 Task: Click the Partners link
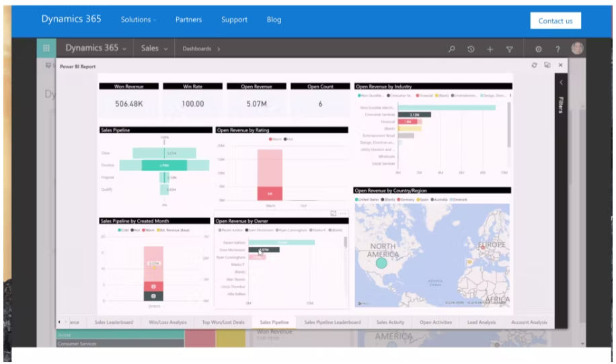188,19
